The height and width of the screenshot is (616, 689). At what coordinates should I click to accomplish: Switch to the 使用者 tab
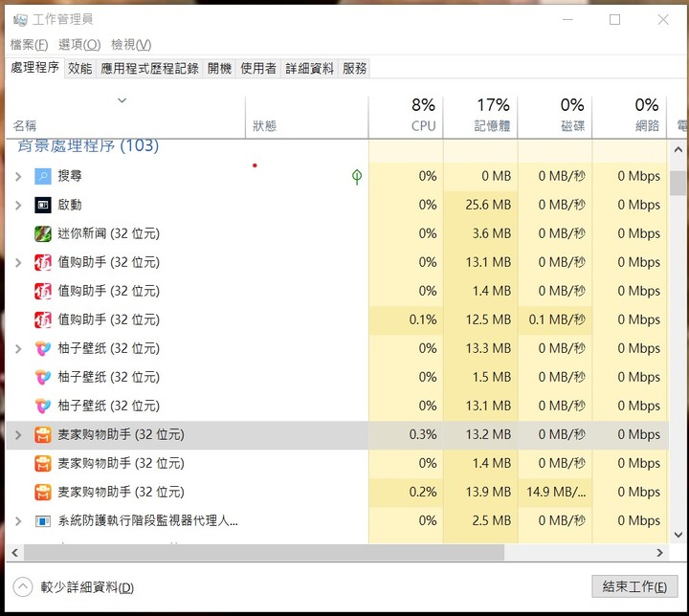[258, 69]
